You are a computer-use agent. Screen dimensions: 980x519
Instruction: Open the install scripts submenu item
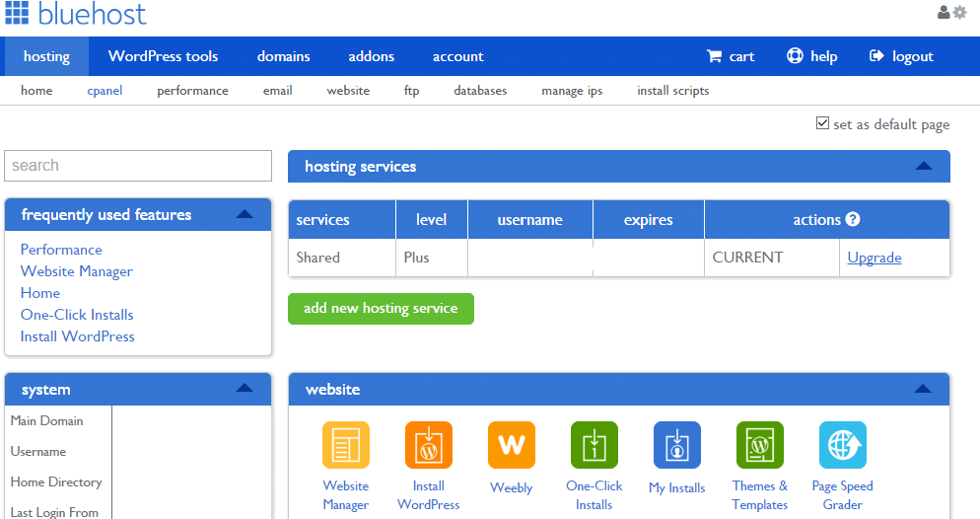click(673, 91)
